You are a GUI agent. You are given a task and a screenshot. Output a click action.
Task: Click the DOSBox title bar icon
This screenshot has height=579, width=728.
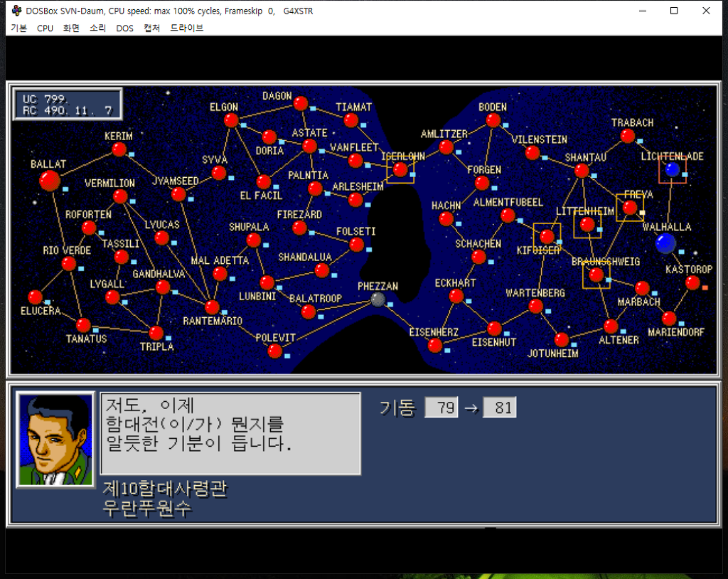(17, 11)
